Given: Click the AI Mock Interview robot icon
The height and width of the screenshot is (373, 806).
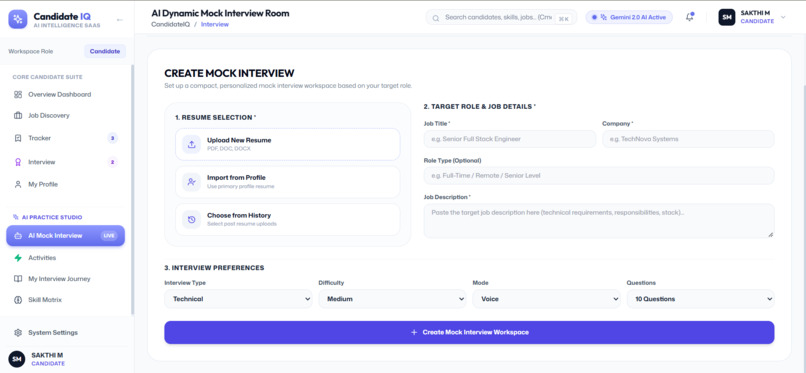Looking at the screenshot, I should (x=18, y=236).
